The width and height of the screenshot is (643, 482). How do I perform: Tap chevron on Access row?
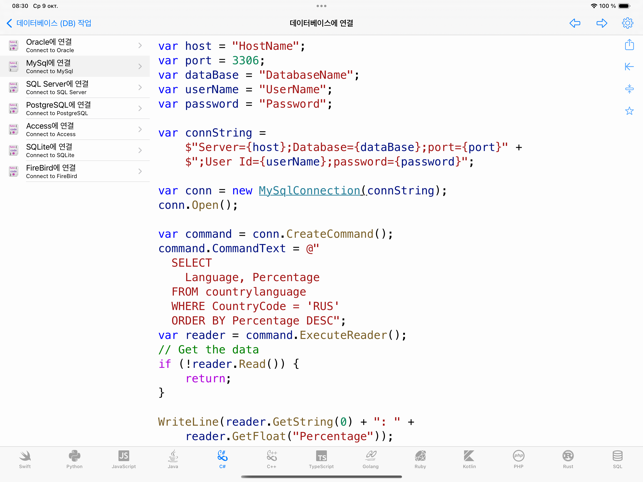pos(140,129)
